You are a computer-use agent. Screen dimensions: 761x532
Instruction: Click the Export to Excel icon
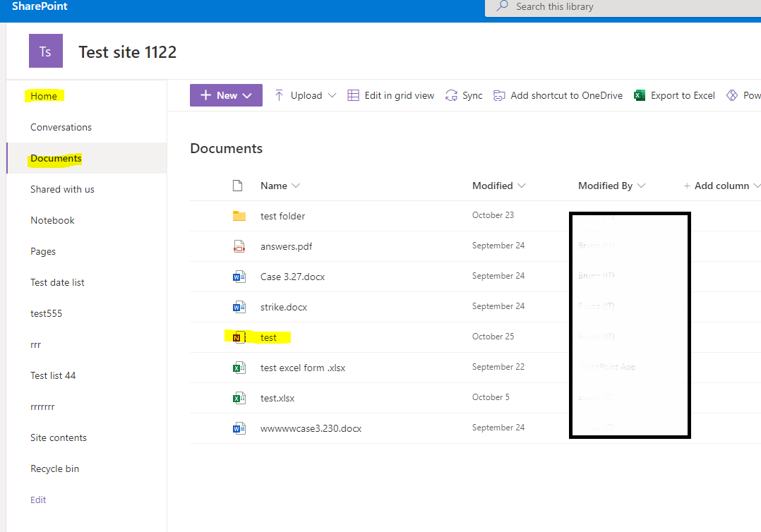[639, 95]
